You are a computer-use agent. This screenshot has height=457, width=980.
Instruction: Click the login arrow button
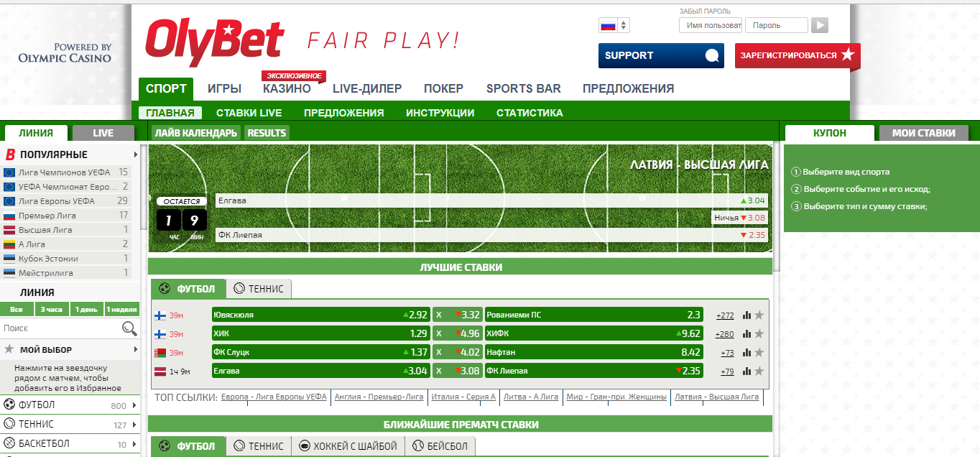coord(820,25)
